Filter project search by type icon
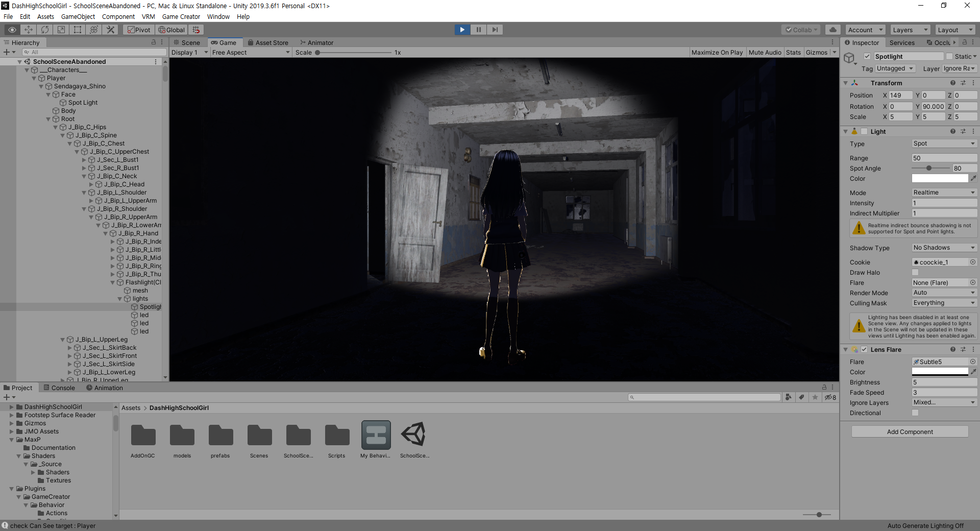980x531 pixels. tap(789, 397)
